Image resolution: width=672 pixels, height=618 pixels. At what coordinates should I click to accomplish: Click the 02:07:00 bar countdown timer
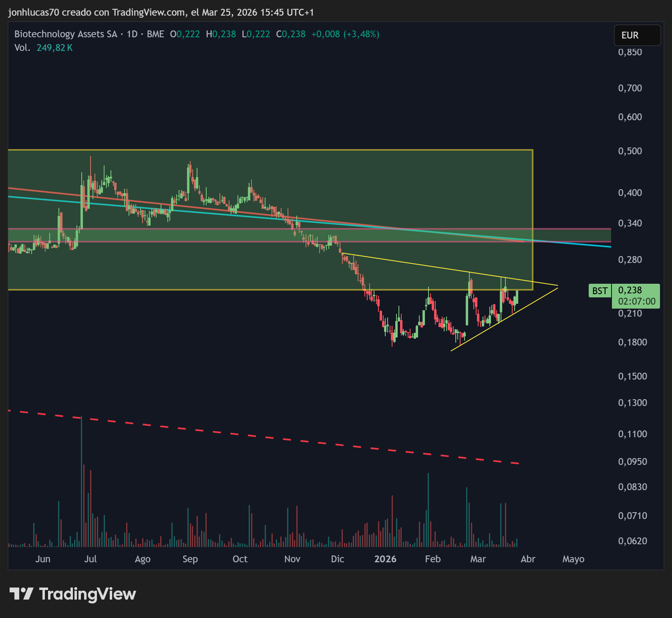(637, 301)
